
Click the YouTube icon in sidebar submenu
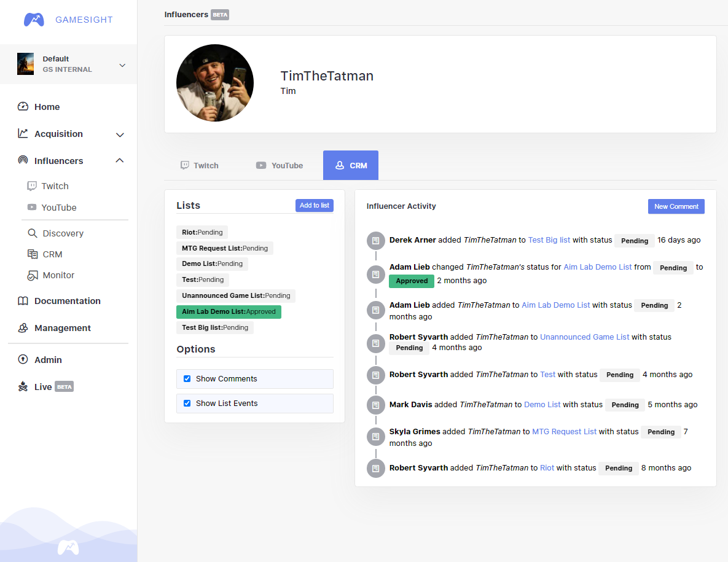31,207
